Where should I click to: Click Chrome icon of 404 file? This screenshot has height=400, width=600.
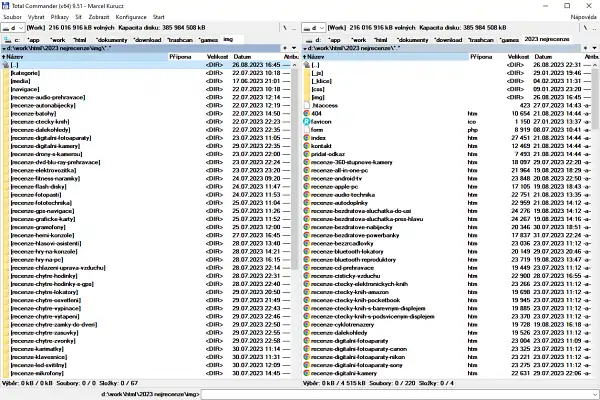pyautogui.click(x=306, y=114)
